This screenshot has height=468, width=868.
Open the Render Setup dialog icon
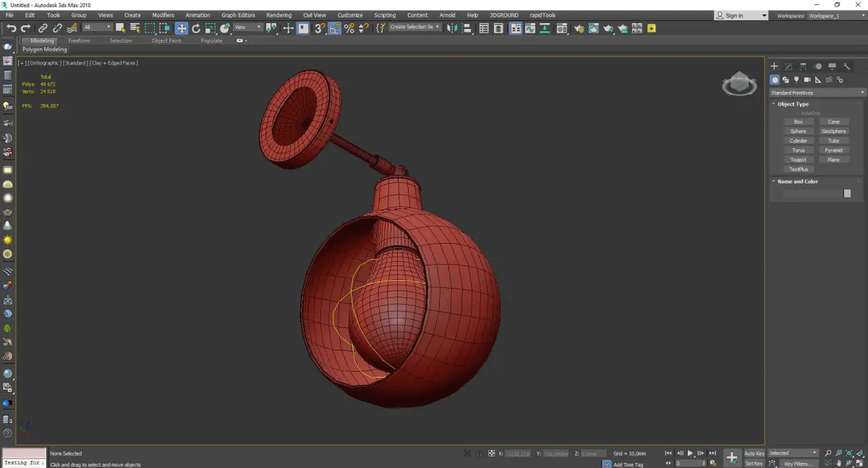coord(579,28)
